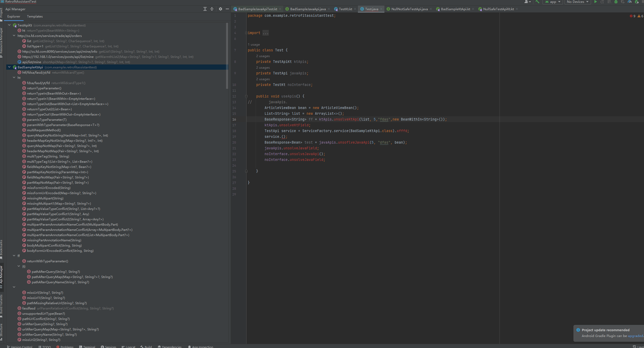Switch to the Explorer tab
Screen dimensions: 644x348
coord(14,17)
